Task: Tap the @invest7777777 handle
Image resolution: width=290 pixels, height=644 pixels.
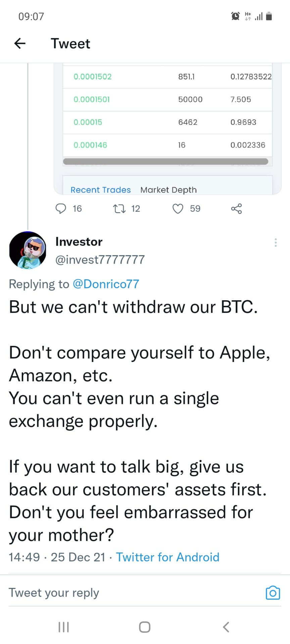Action: point(100,260)
